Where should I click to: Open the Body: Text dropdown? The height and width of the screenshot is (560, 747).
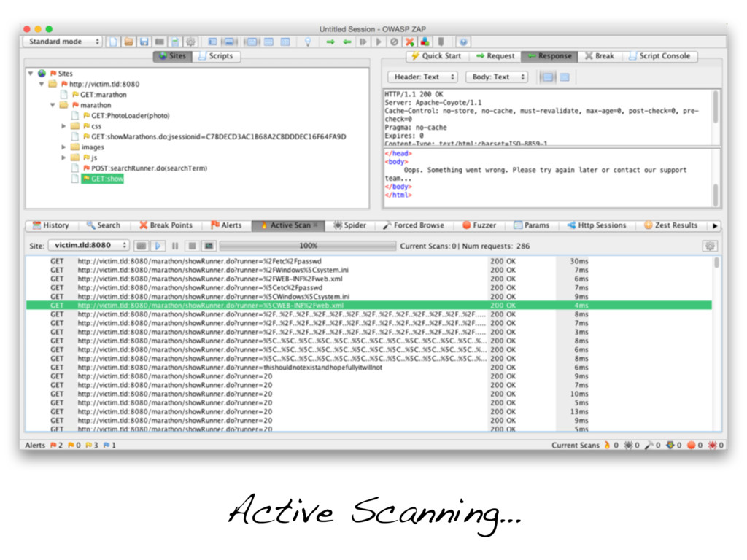[497, 77]
